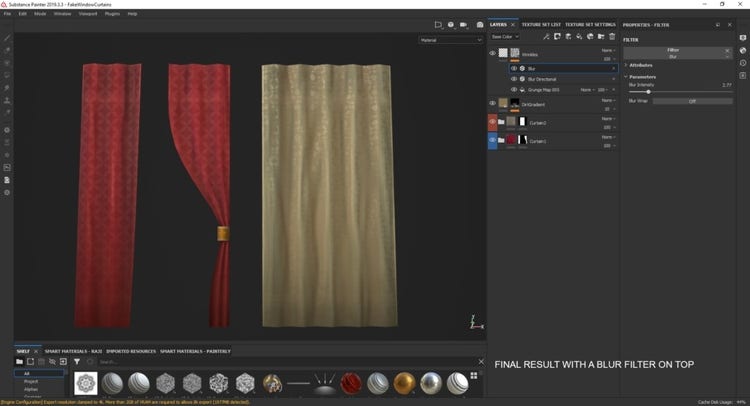This screenshot has height=406, width=750.
Task: Click the add fill layer bucket icon
Action: (x=579, y=36)
